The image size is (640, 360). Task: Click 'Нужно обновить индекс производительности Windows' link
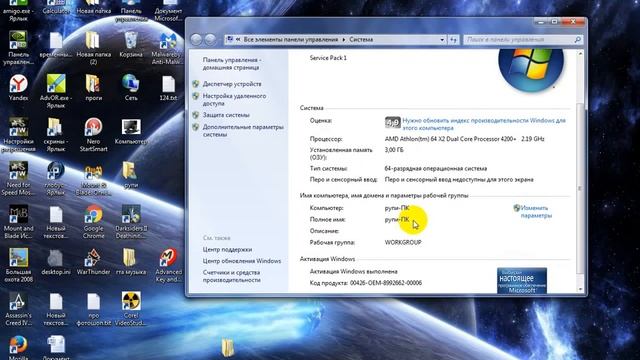coord(484,124)
